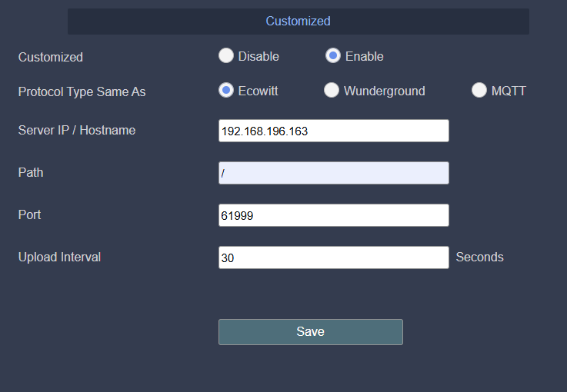Click the 'Server IP / Hostname' label
Screen dimensions: 567x392
coord(77,131)
